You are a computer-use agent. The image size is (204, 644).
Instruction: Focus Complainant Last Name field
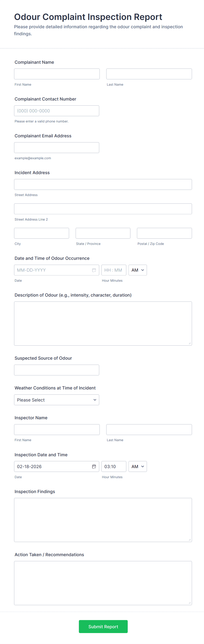tap(149, 74)
